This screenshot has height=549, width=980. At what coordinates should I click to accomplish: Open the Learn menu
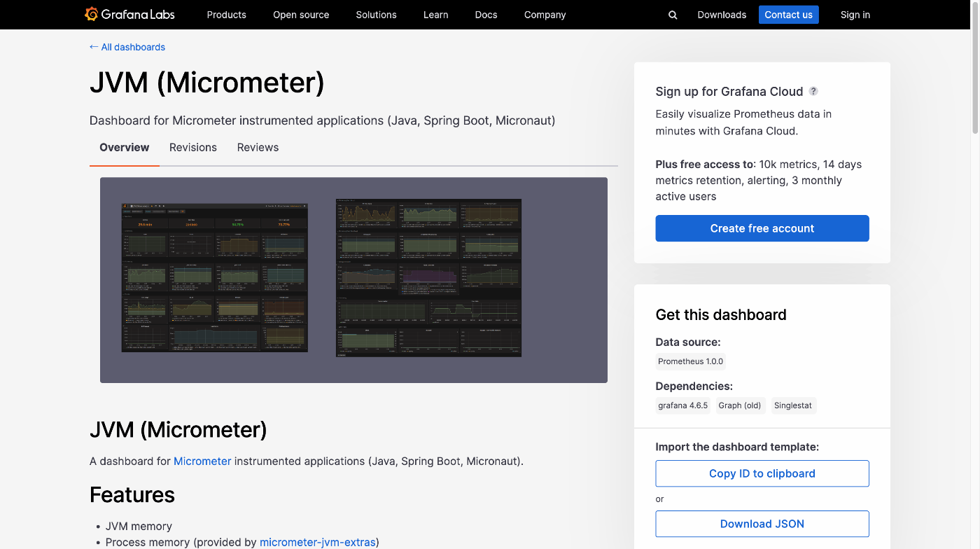coord(435,15)
